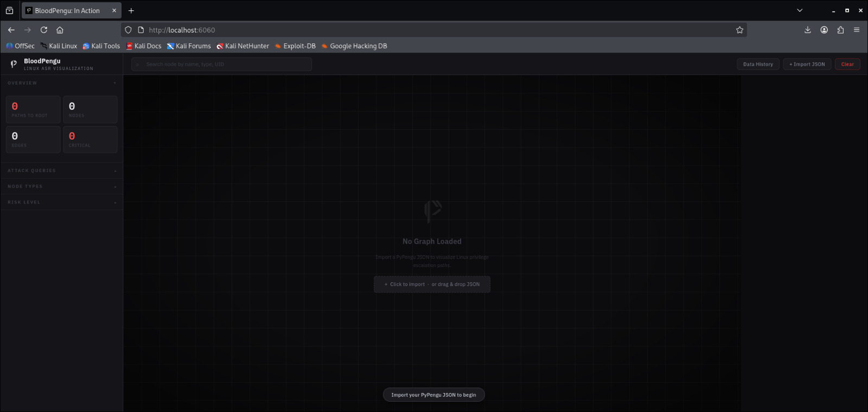Click the BloodPengu logo icon in sidebar

[14, 64]
